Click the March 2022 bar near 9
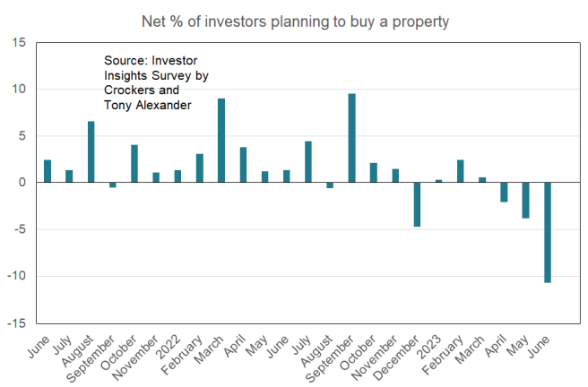Viewport: 588px width, 387px height. (x=221, y=141)
